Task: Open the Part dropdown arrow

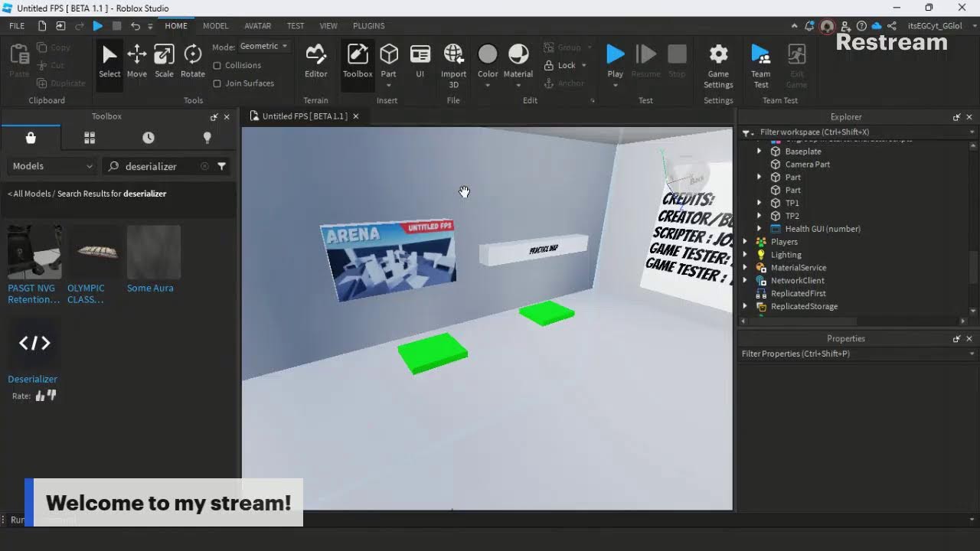Action: pyautogui.click(x=389, y=85)
